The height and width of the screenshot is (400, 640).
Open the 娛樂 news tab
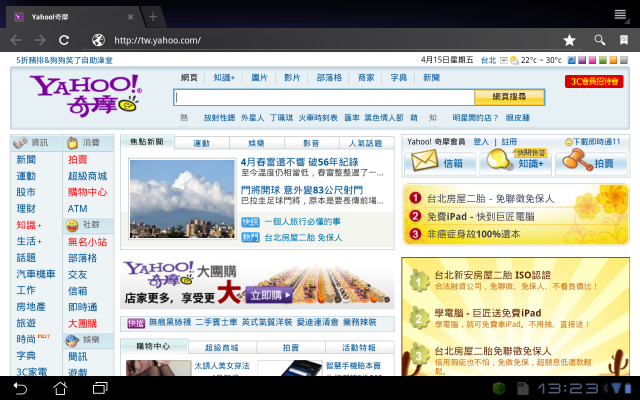pyautogui.click(x=256, y=143)
